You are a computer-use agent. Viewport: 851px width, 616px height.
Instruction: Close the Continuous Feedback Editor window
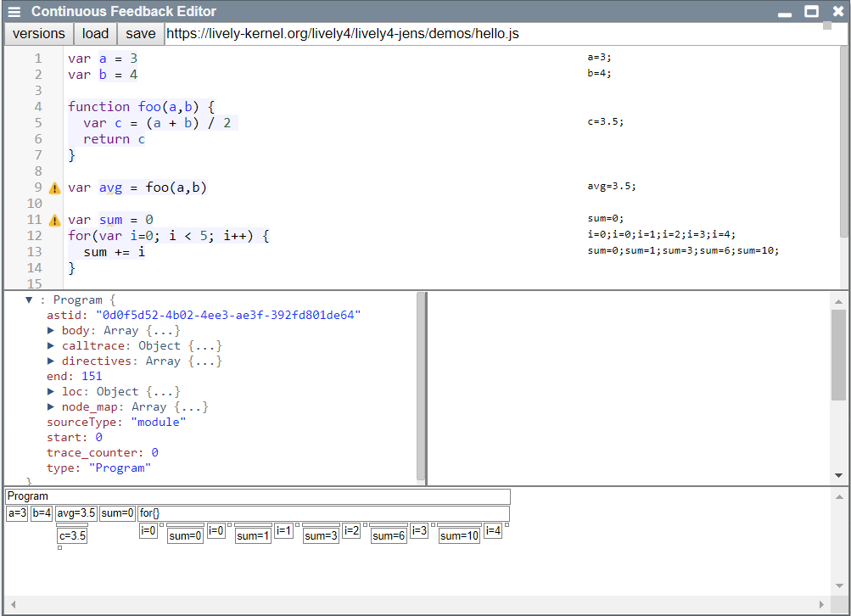(837, 12)
